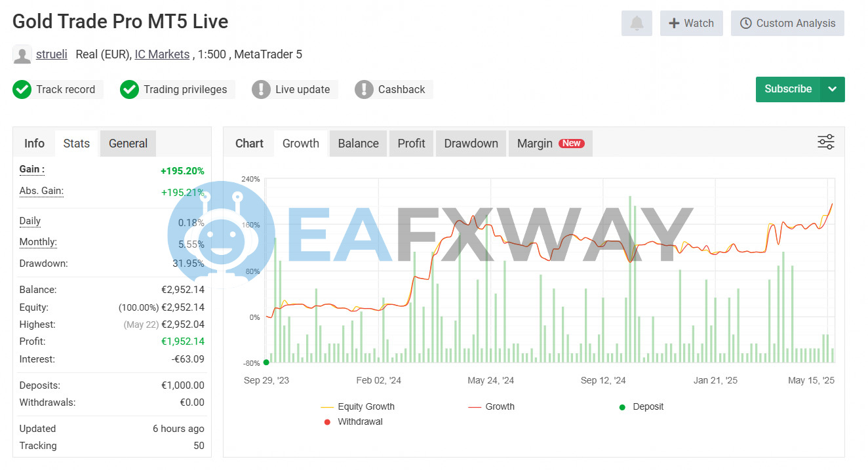Toggle Equity Growth series in legend
The image size is (868, 470).
click(x=358, y=406)
